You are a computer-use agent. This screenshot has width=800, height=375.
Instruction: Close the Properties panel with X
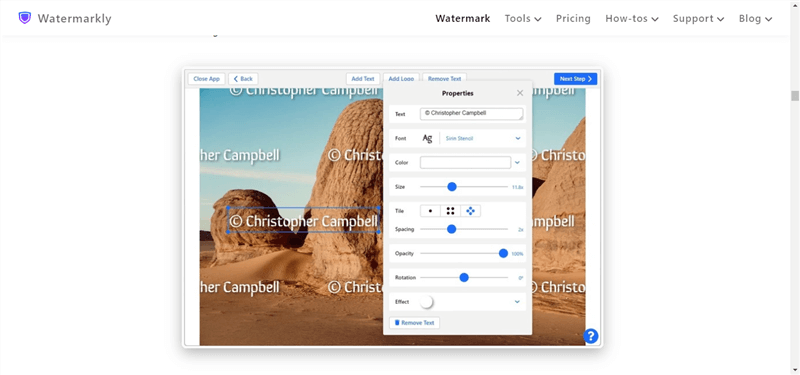520,93
